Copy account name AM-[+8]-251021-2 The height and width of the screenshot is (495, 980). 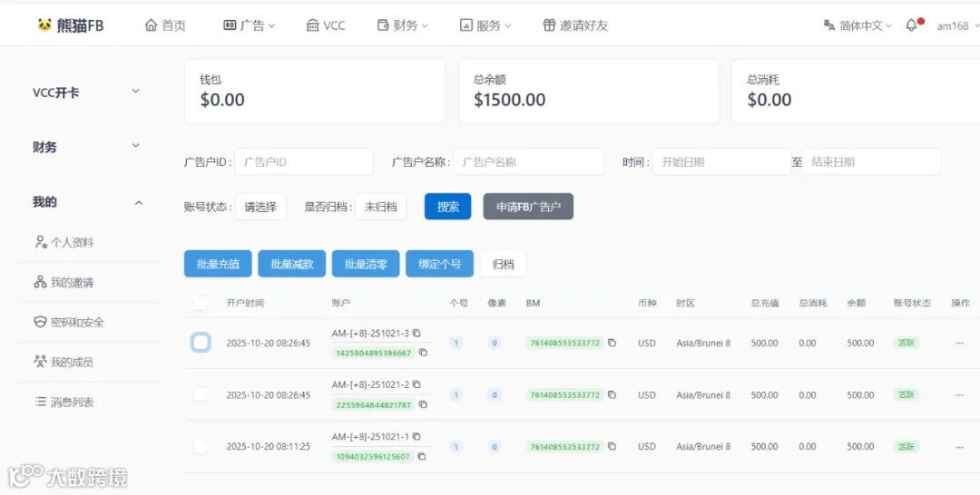click(416, 384)
